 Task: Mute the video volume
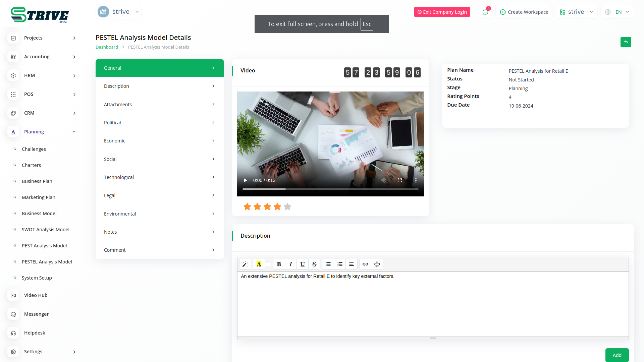coord(384,180)
